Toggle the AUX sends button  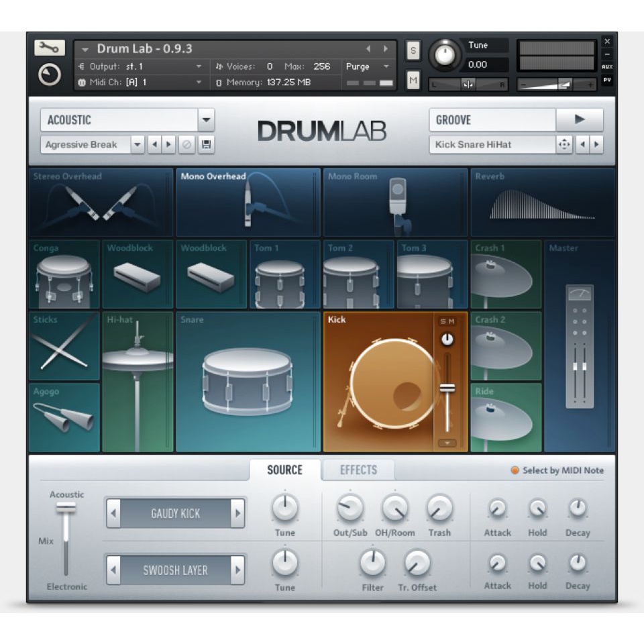pos(606,66)
